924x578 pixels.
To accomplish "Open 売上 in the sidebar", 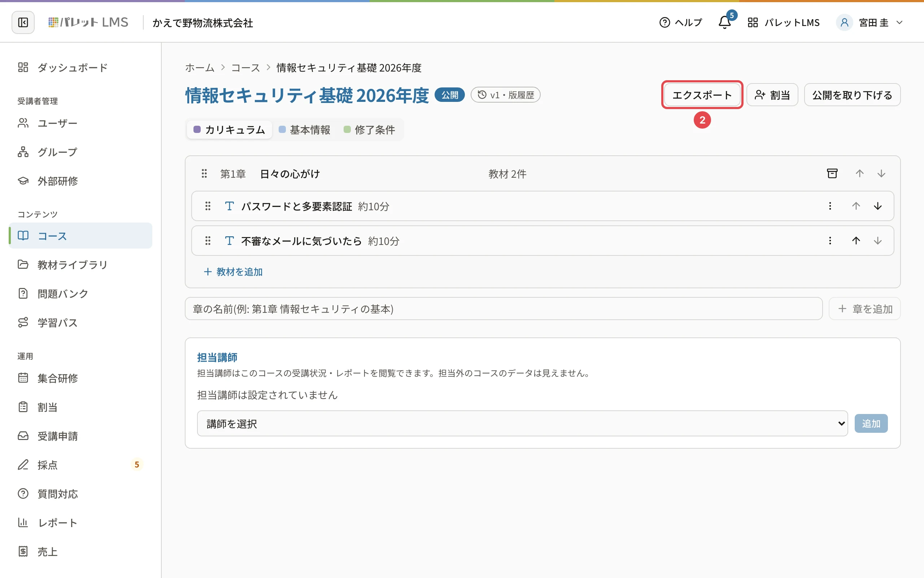I will [x=80, y=552].
